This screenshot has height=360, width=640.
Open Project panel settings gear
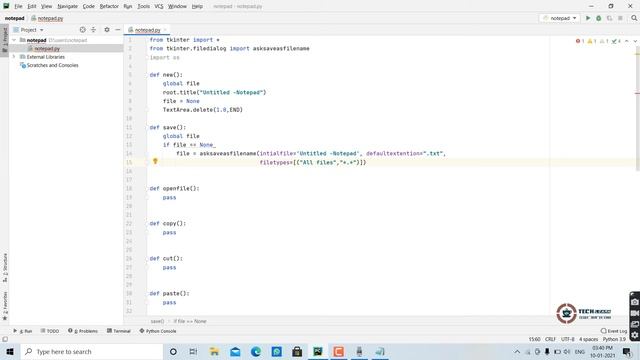(x=107, y=30)
